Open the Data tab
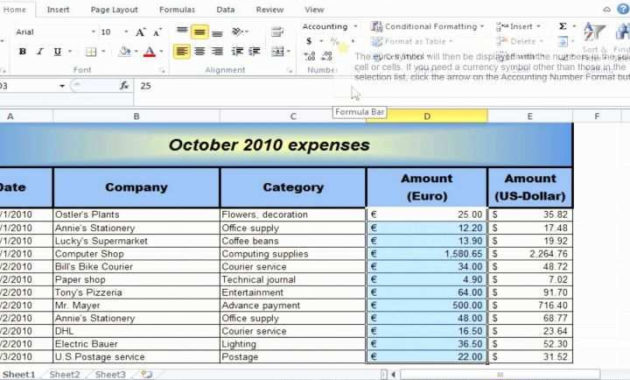Viewport: 630px width, 380px height. pos(225,10)
